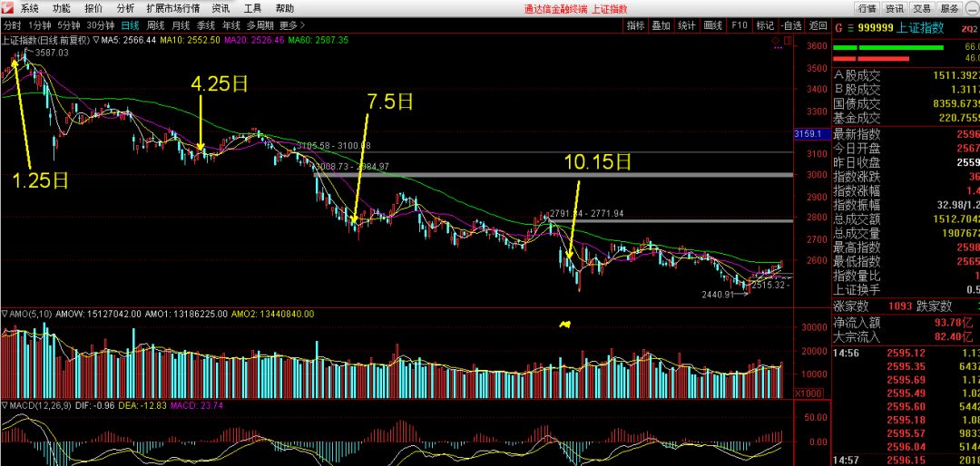Expand main chart indicator dropdown triangle
This screenshot has height=466, width=980.
[95, 40]
